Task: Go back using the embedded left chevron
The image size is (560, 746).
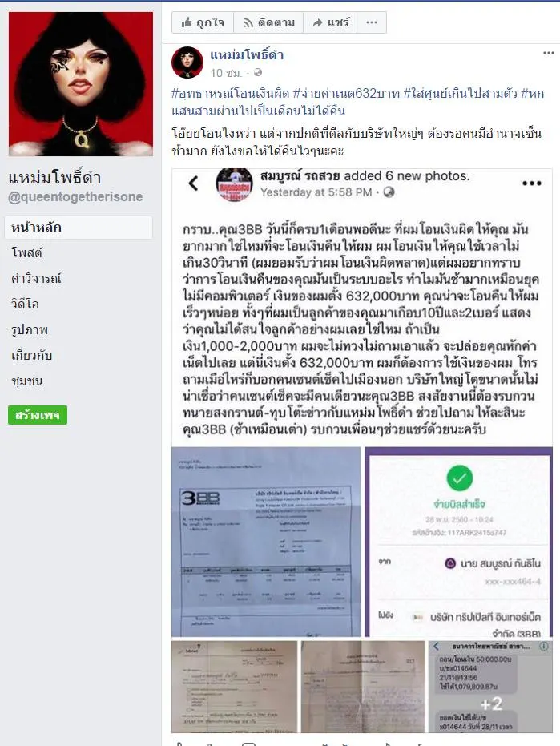Action: coord(193,183)
